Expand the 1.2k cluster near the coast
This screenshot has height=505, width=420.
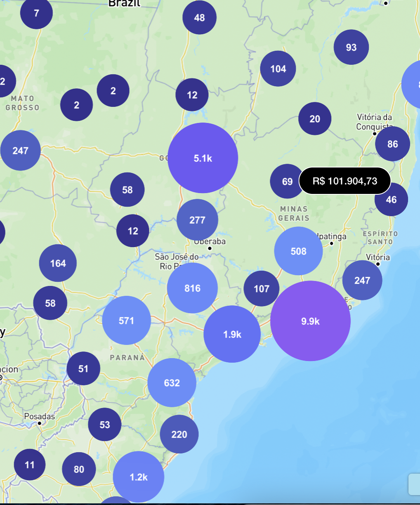tap(139, 477)
